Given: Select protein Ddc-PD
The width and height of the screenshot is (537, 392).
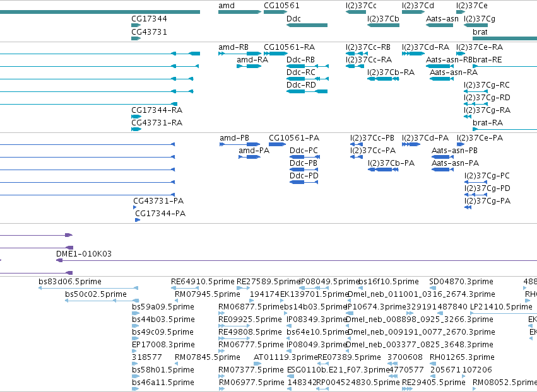Looking at the screenshot, I should 304,175.
